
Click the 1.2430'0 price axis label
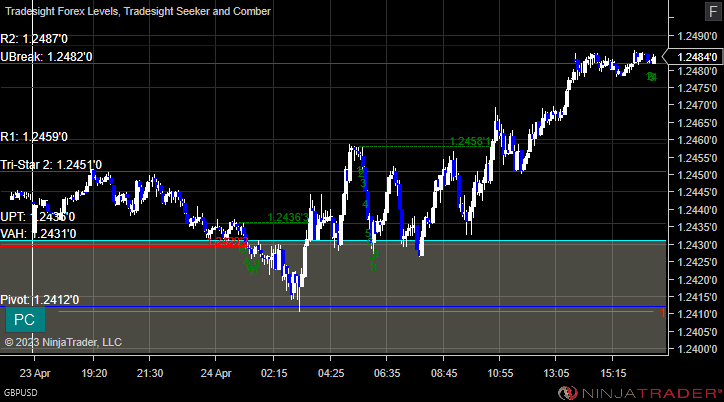tap(697, 245)
